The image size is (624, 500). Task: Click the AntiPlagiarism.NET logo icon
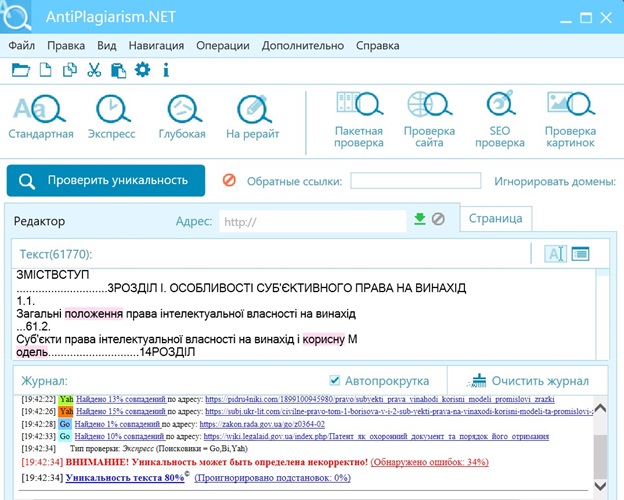click(16, 16)
